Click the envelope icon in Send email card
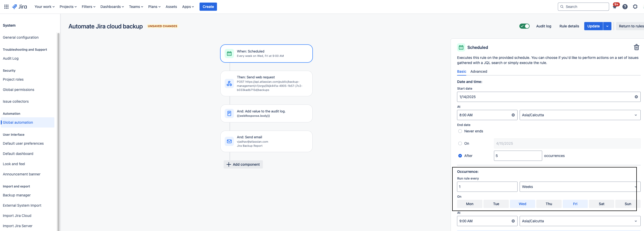Image resolution: width=644 pixels, height=231 pixels. click(229, 141)
